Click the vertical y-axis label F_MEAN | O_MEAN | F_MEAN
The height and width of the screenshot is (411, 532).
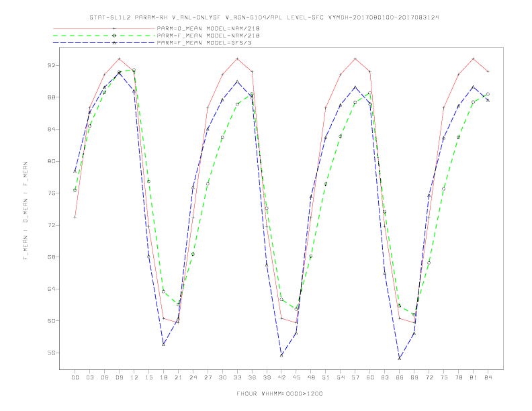pos(26,211)
